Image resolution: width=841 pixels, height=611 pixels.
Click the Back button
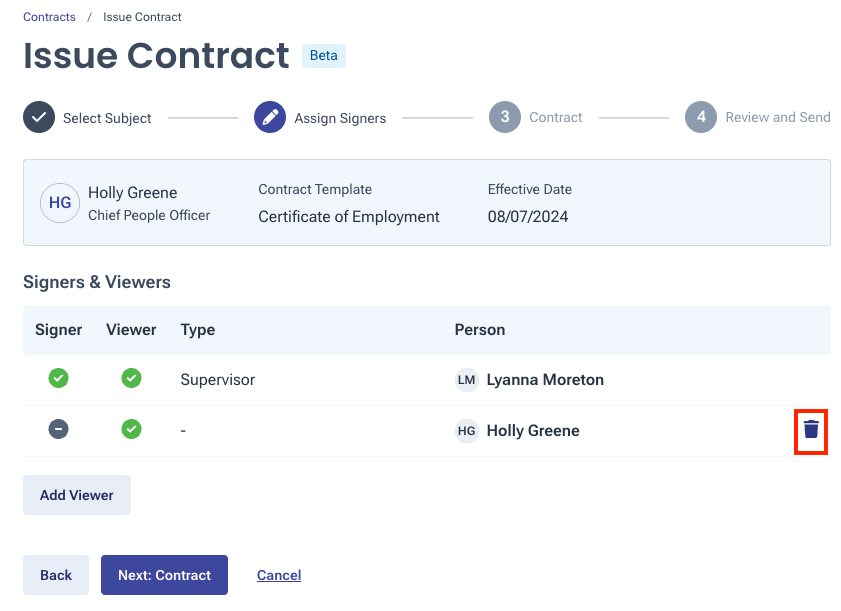[56, 575]
